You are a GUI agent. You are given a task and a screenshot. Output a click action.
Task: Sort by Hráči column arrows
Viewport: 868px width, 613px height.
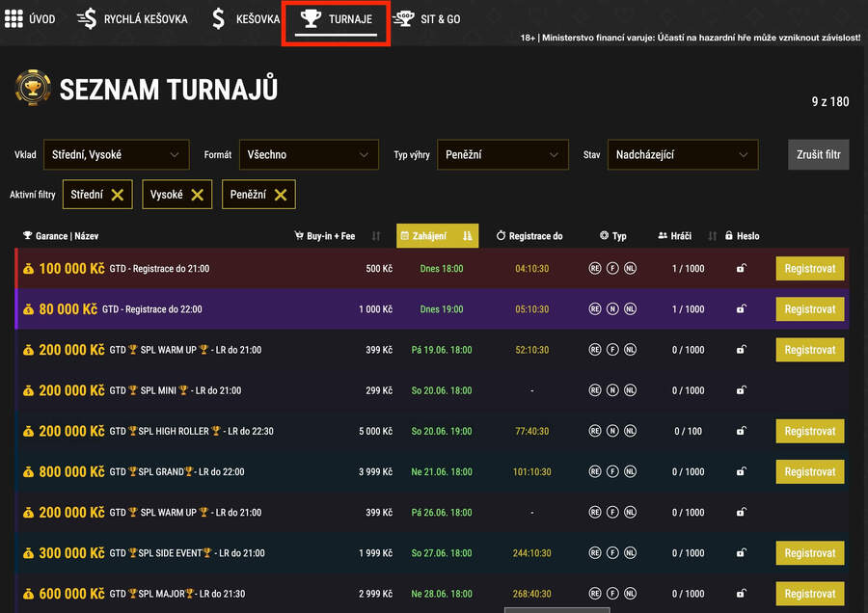(713, 236)
